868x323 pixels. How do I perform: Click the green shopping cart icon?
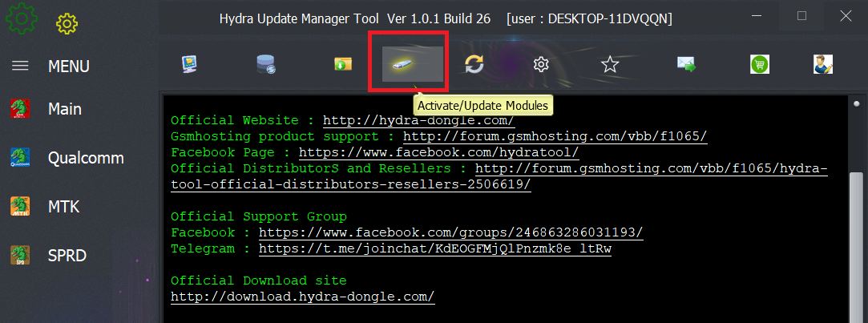(760, 65)
